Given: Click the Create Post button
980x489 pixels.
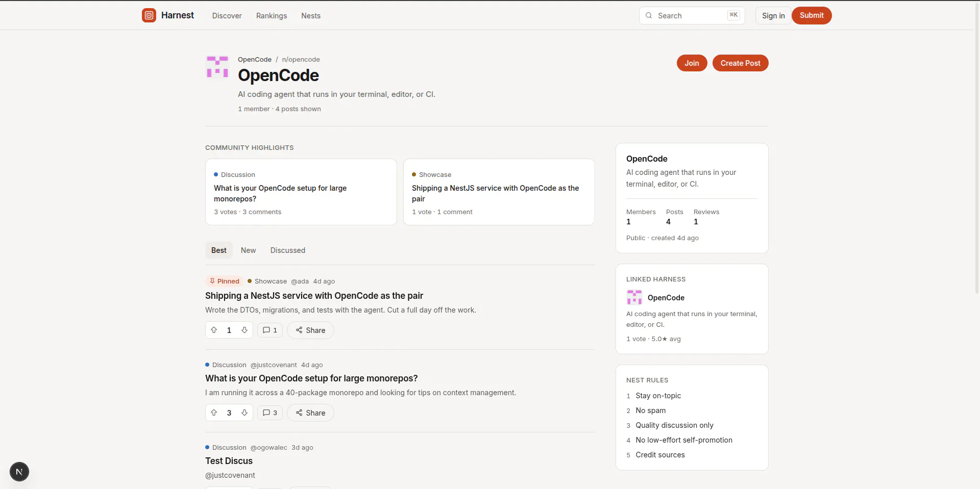Looking at the screenshot, I should (x=740, y=63).
